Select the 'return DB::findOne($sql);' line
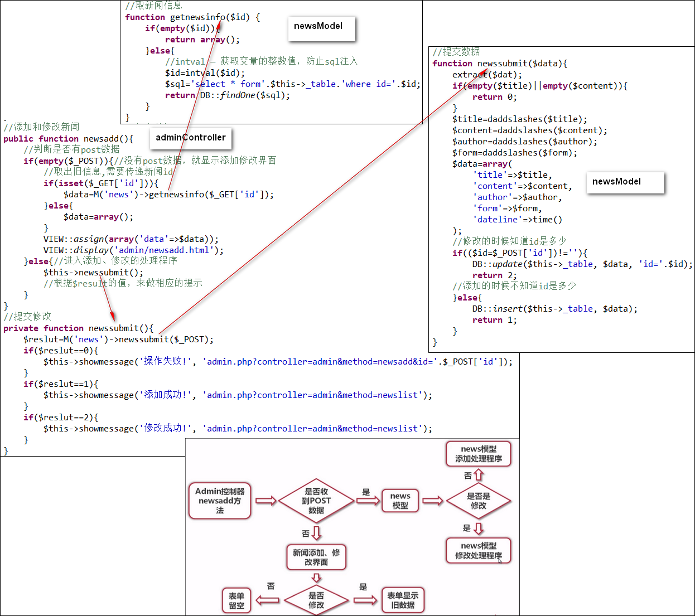The width and height of the screenshot is (695, 616). [228, 95]
